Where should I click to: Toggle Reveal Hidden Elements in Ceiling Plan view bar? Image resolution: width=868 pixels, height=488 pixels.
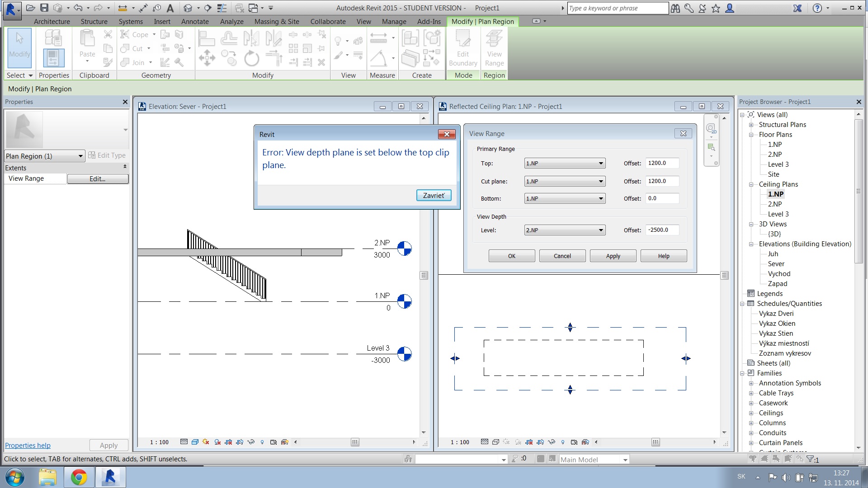563,442
